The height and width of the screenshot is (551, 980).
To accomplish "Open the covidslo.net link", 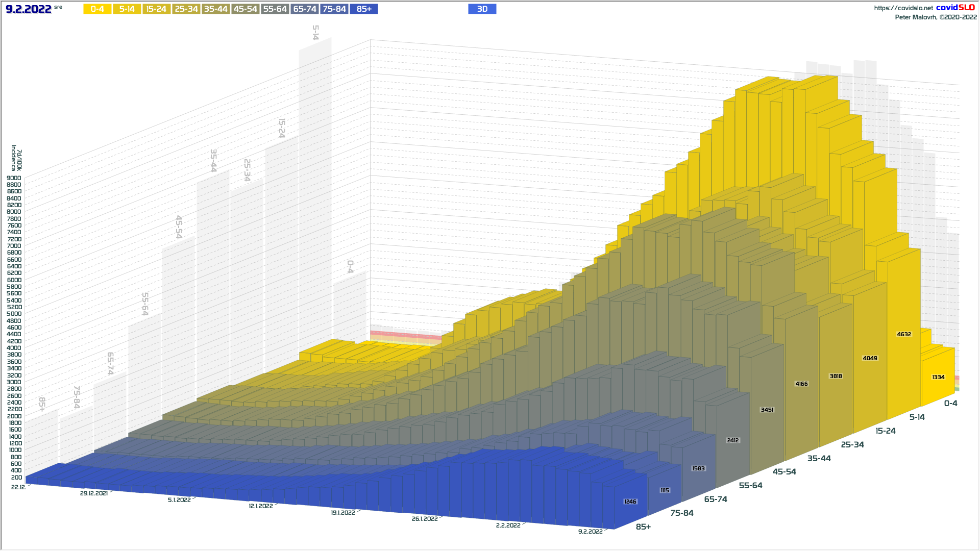I will [x=903, y=8].
